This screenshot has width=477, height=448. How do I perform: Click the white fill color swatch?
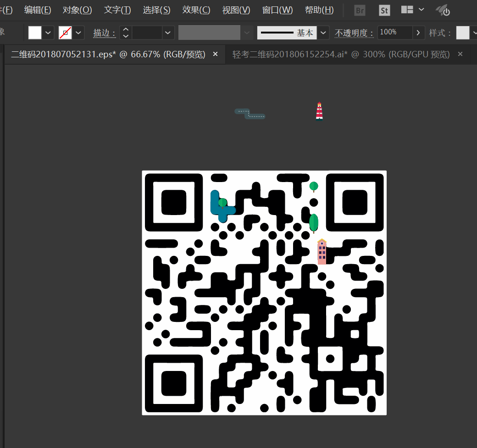tap(35, 33)
